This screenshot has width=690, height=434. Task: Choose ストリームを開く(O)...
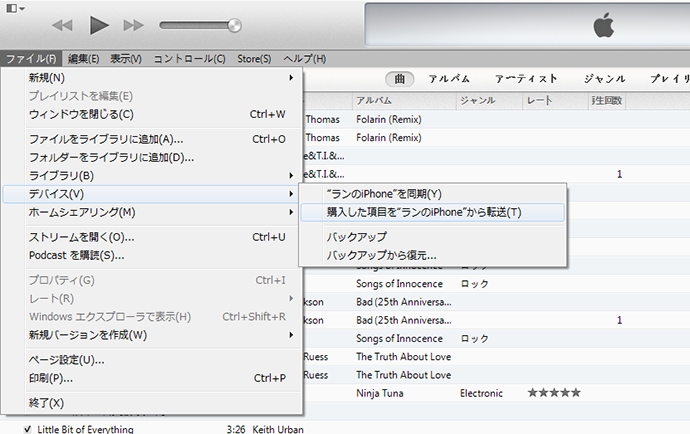click(x=152, y=237)
